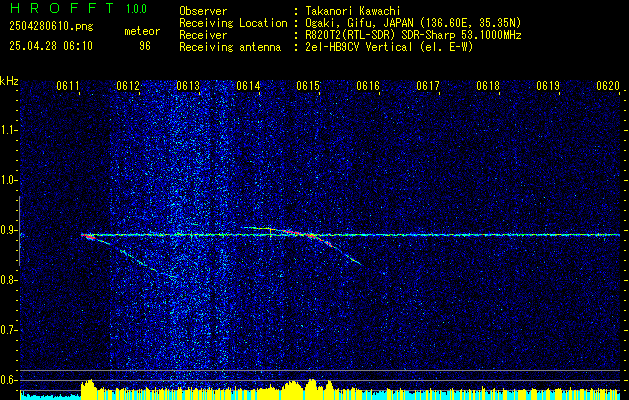629x400 pixels.
Task: Click meteor count 96
Action: [145, 46]
